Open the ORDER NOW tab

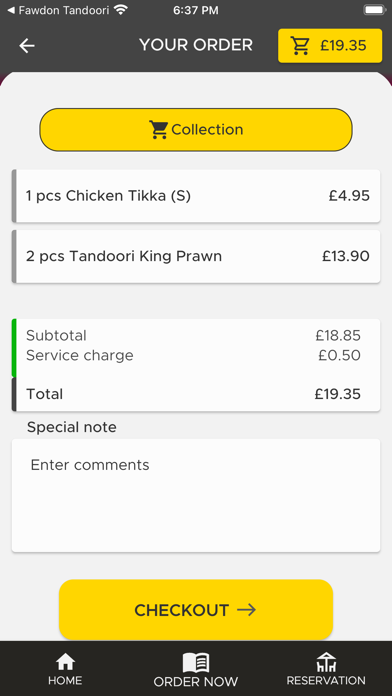[196, 669]
